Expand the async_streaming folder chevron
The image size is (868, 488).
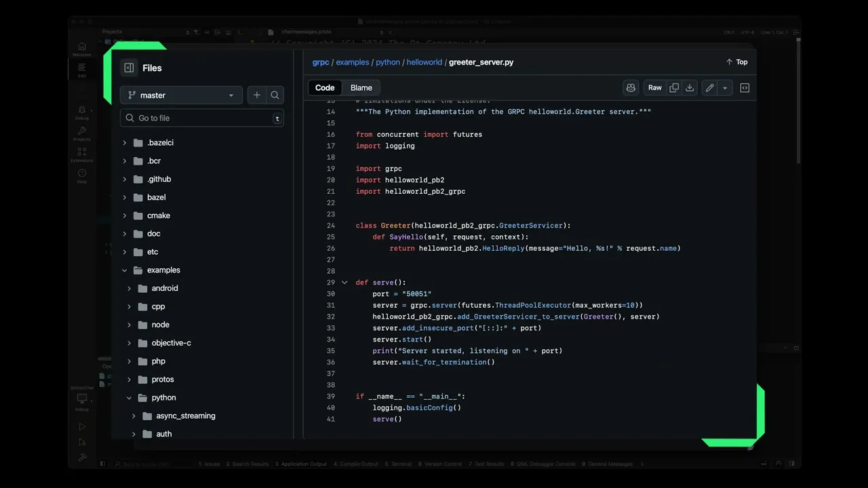click(x=134, y=416)
